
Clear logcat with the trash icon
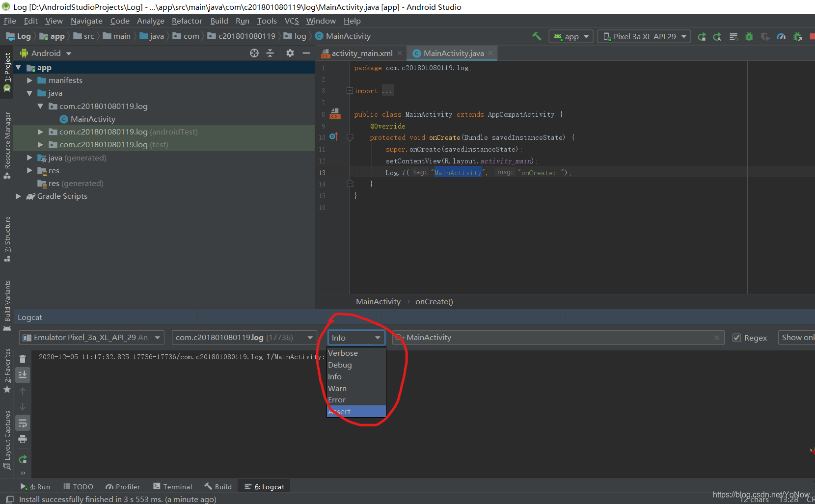(23, 359)
